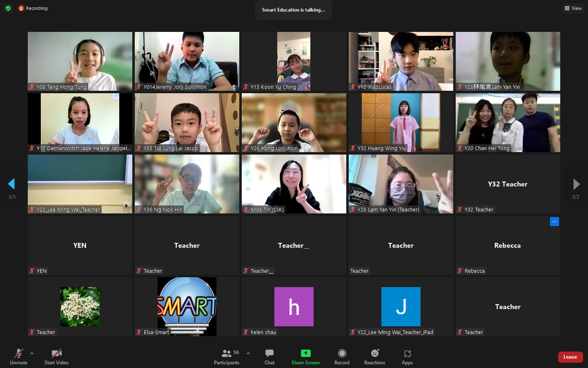This screenshot has width=588, height=368.
Task: Select Y32 Huang Wing Yiu tile
Action: (x=401, y=123)
